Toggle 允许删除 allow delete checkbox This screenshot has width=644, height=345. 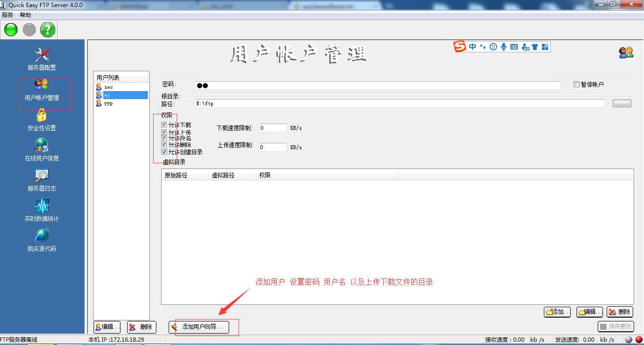164,145
